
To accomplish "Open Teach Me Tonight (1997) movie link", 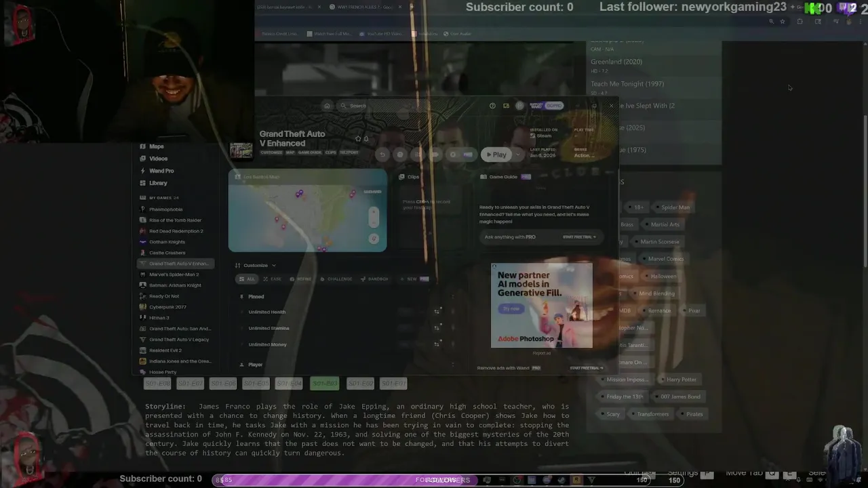I will coord(627,84).
